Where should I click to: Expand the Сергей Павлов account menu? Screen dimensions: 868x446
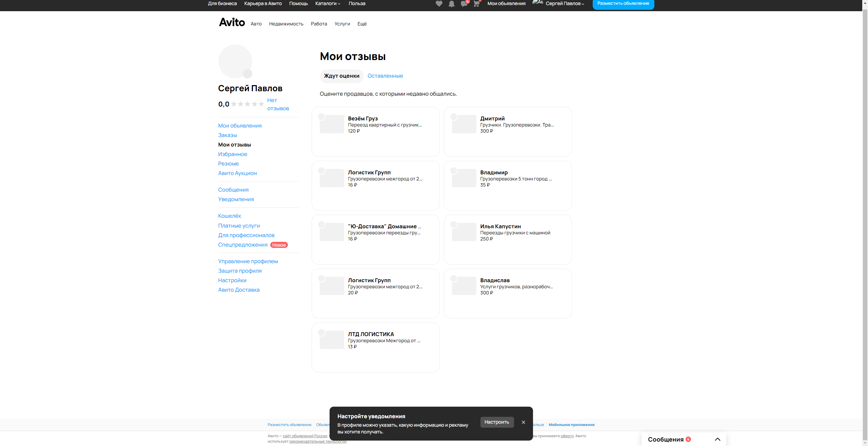565,3
